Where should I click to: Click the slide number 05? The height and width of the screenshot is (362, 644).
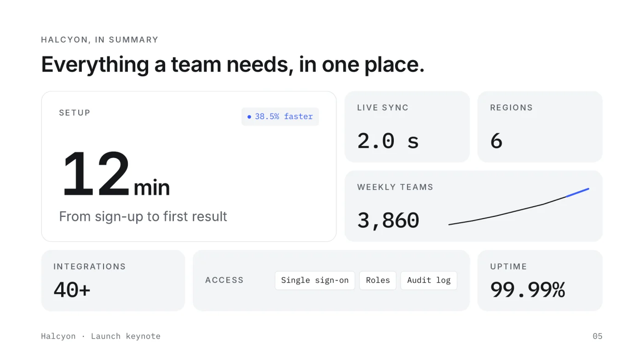coord(598,336)
